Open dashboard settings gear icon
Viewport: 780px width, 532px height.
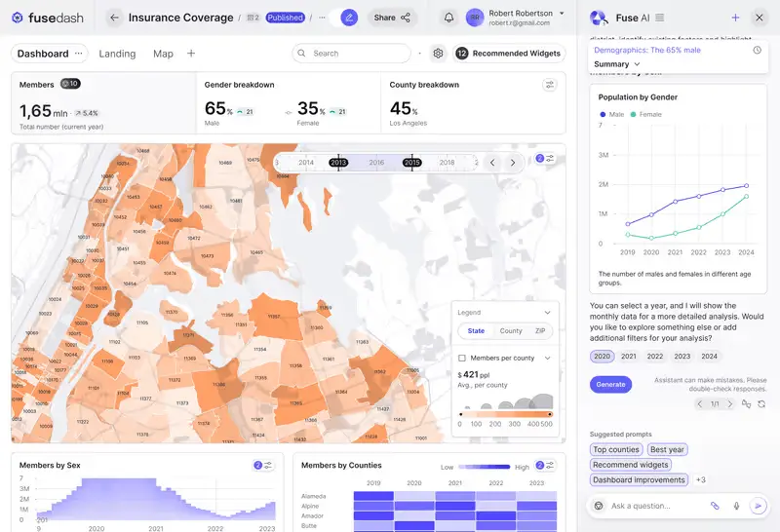click(438, 54)
